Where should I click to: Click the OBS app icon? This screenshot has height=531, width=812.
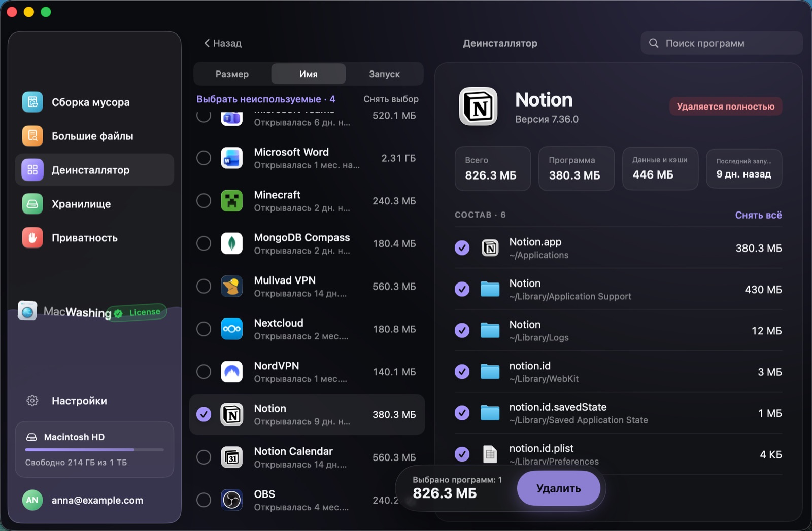232,500
